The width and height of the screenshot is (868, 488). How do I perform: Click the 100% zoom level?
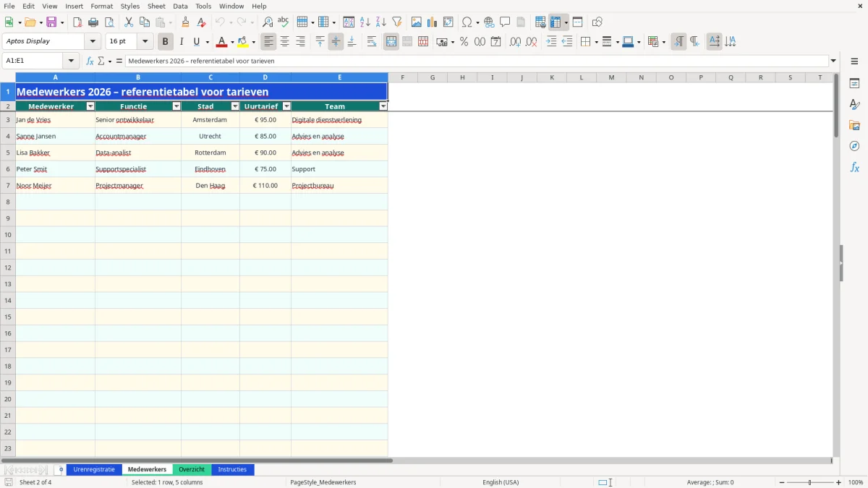[856, 482]
